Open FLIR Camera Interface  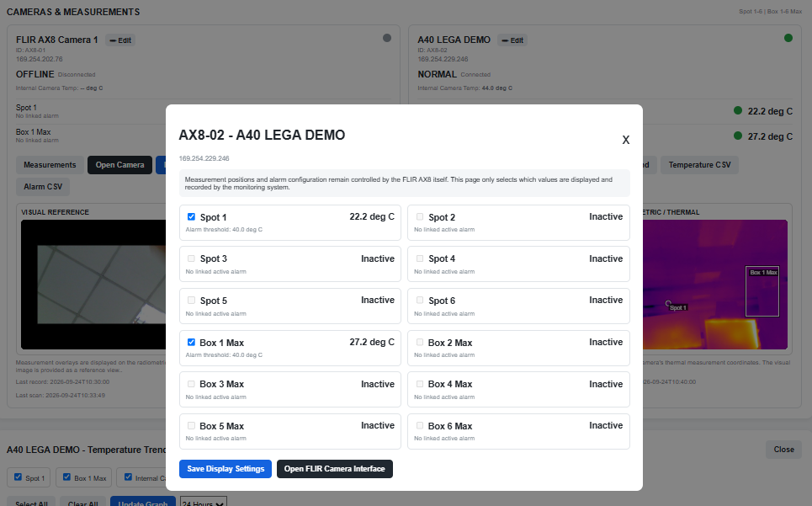point(335,469)
